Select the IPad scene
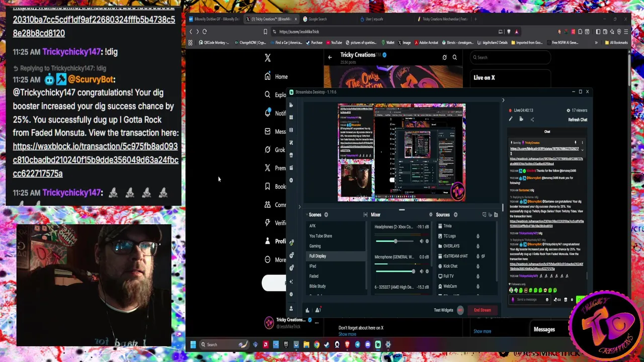This screenshot has height=362, width=644. [x=335, y=266]
